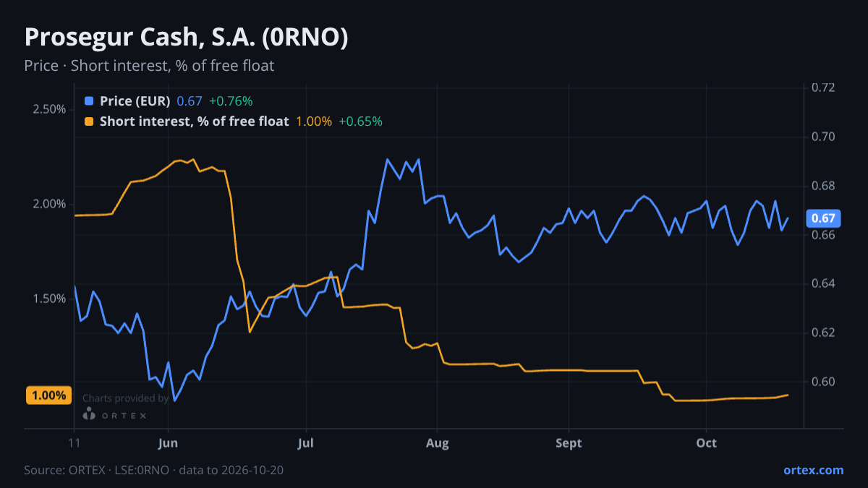Click the +0.65% short interest change value
Screen dimensions: 868x488
(x=360, y=121)
